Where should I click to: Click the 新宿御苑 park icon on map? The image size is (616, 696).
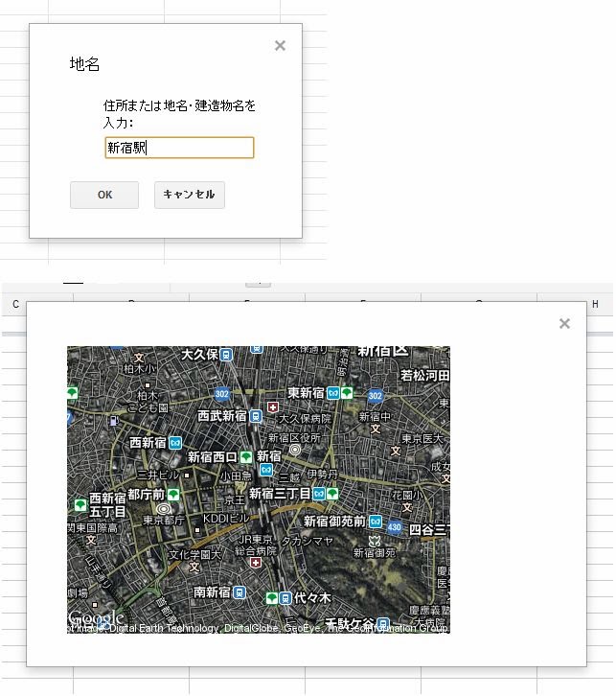click(376, 542)
